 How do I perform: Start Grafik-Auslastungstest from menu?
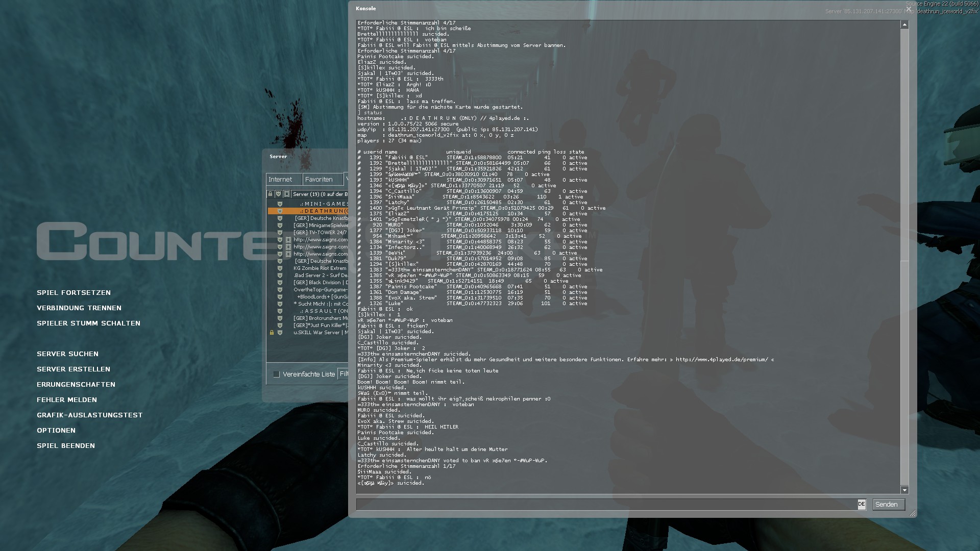(x=90, y=415)
